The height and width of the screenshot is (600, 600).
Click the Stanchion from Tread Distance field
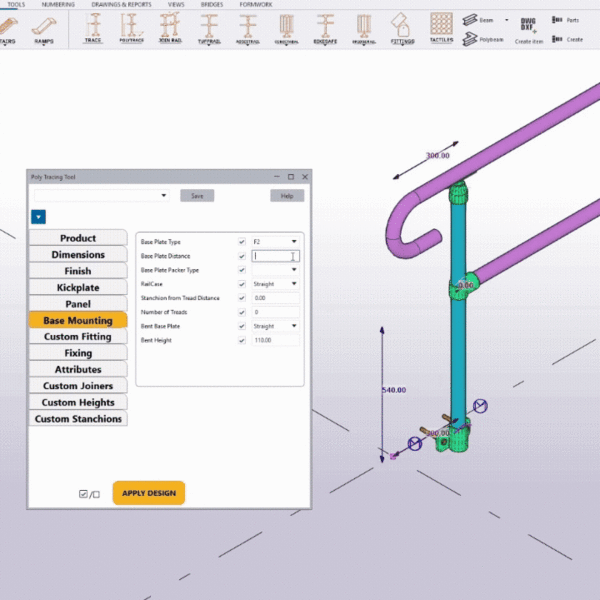[276, 298]
